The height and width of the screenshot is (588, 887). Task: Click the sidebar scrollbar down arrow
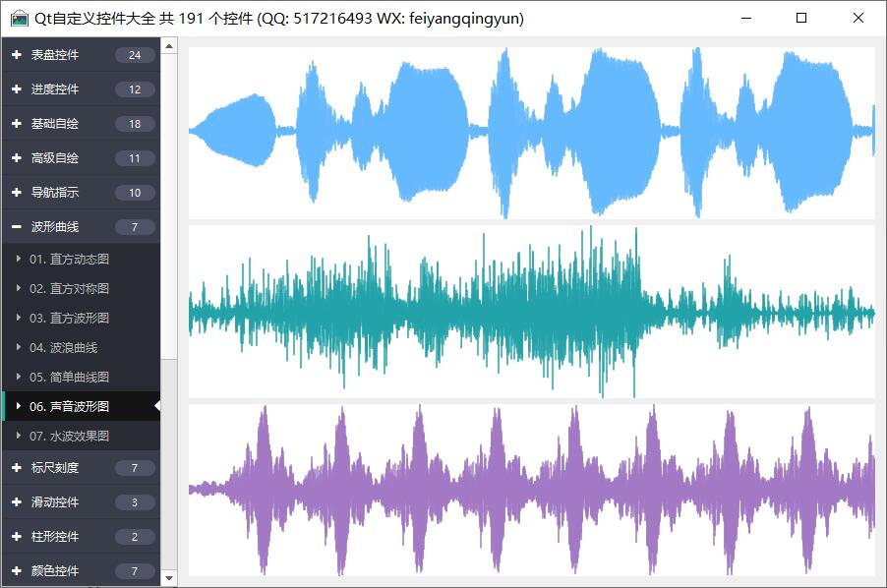click(169, 578)
